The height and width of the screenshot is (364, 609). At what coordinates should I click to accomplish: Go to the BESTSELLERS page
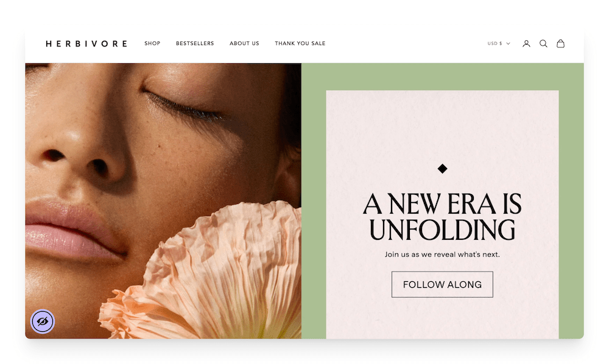pyautogui.click(x=195, y=43)
